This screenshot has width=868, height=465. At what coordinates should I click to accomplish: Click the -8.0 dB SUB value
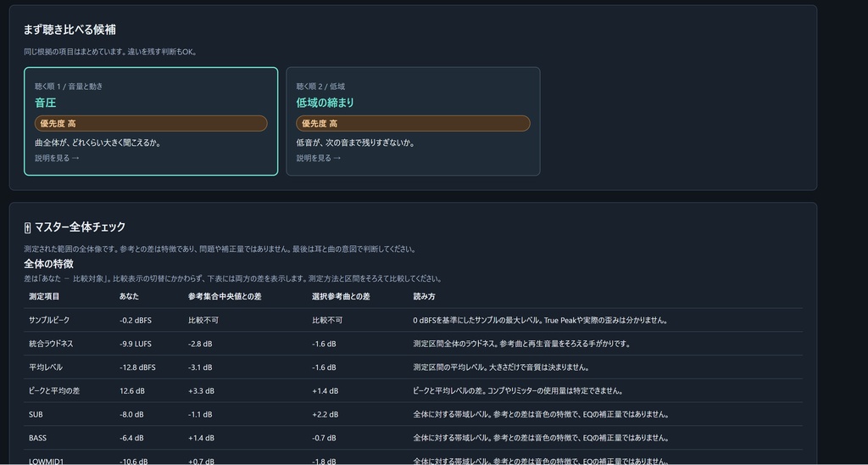point(131,415)
